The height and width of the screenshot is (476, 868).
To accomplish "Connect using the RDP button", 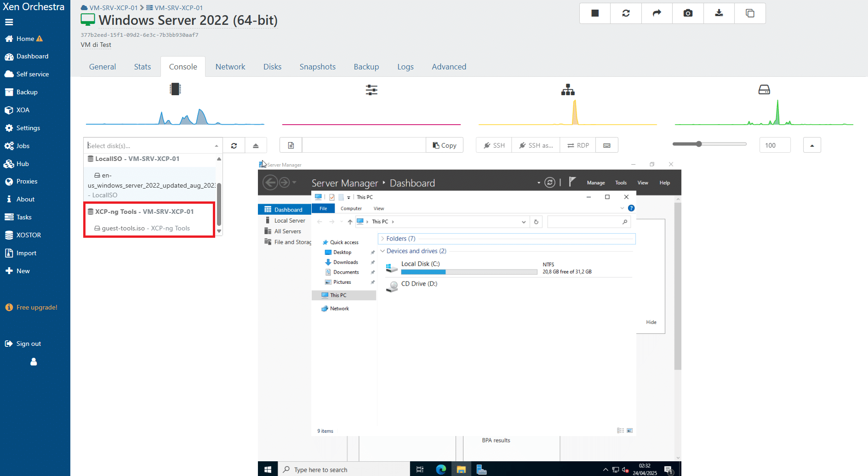I will [x=578, y=145].
